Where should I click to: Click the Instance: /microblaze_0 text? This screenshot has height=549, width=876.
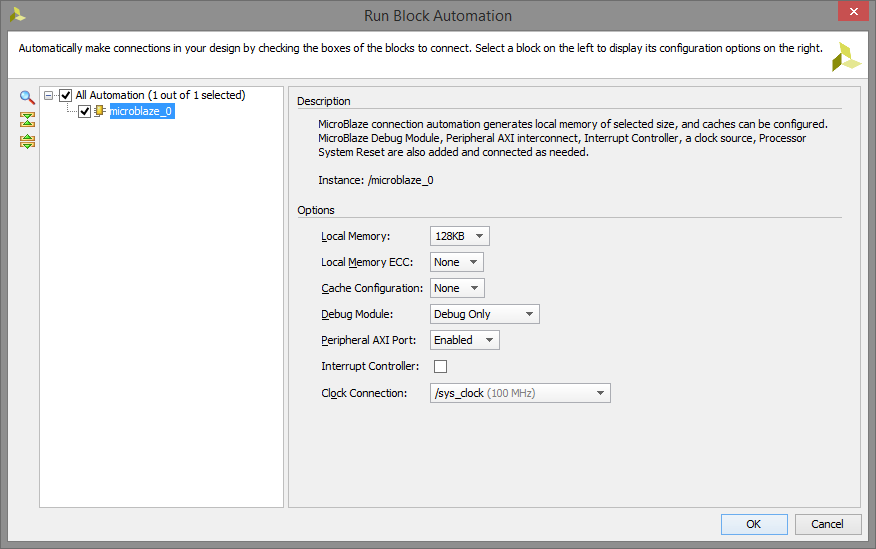point(375,180)
